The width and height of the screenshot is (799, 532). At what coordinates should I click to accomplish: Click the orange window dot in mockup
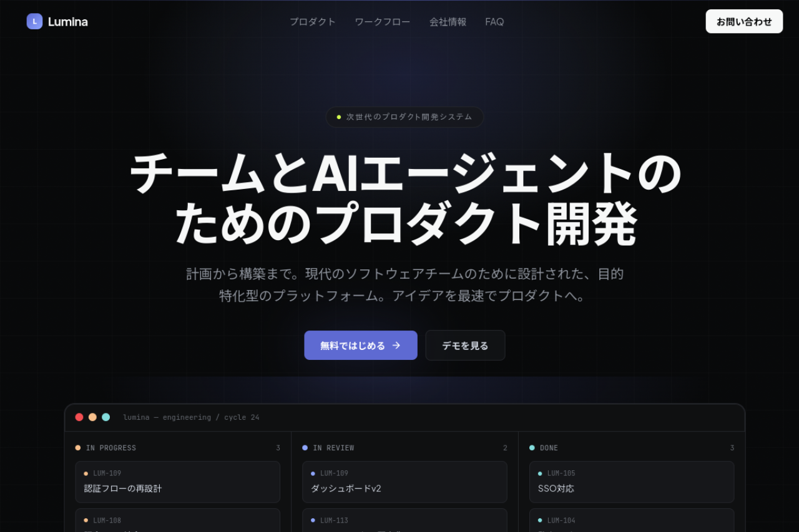point(92,417)
